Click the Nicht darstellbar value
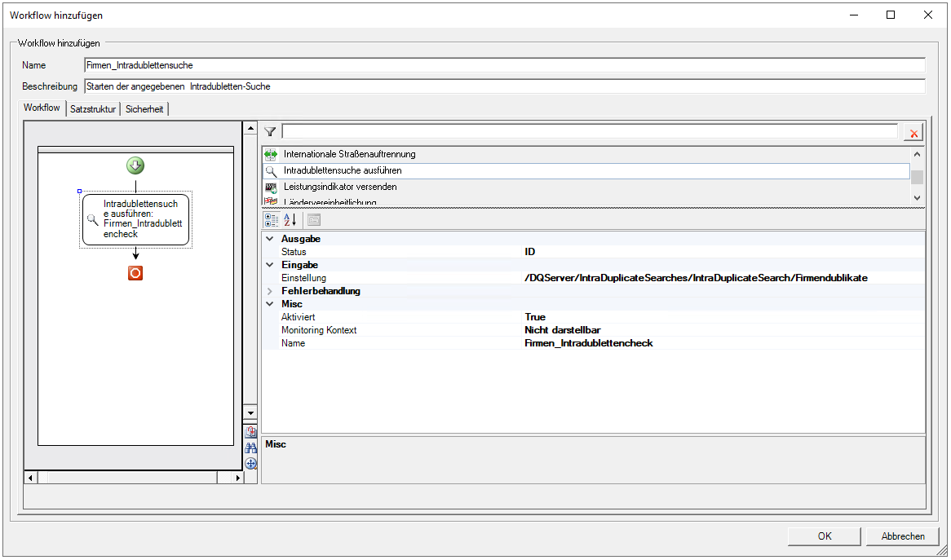This screenshot has width=951, height=560. click(562, 330)
